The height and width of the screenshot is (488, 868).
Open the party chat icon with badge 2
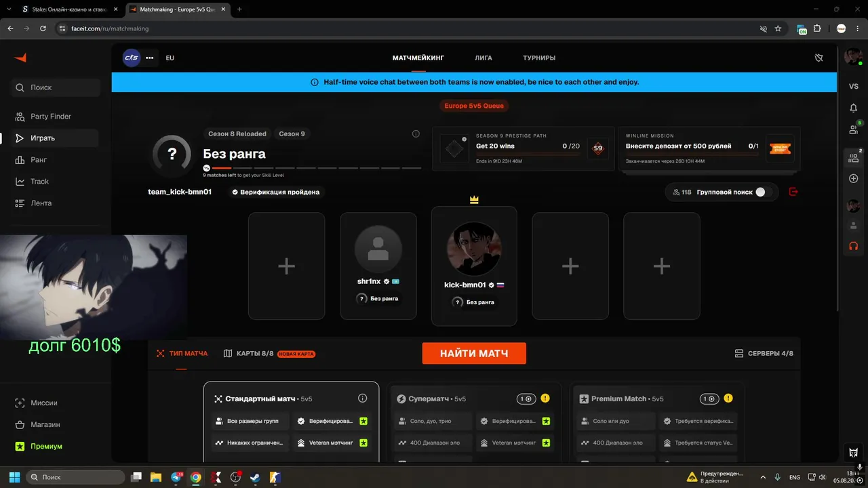(x=854, y=158)
